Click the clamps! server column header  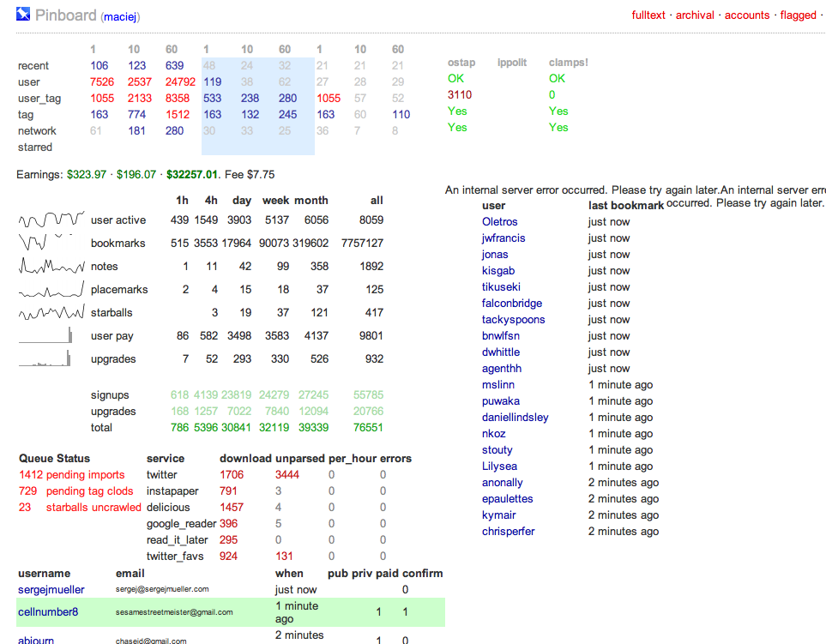(569, 63)
